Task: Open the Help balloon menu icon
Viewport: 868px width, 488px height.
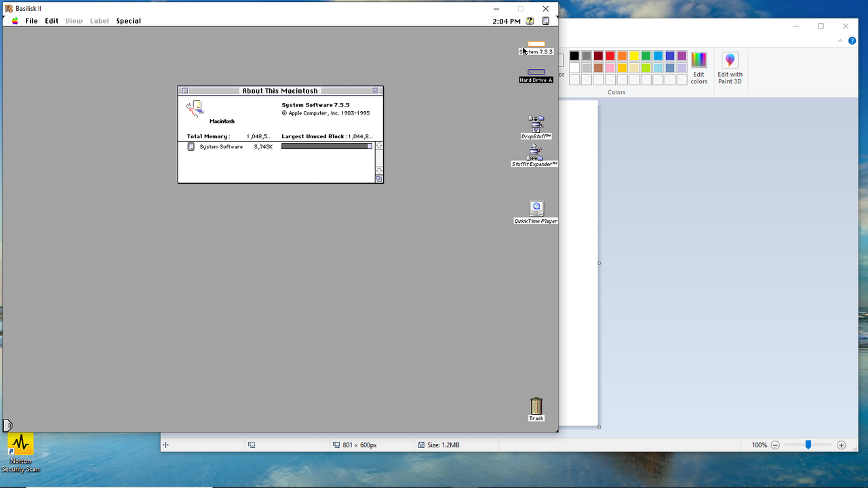Action: (530, 21)
